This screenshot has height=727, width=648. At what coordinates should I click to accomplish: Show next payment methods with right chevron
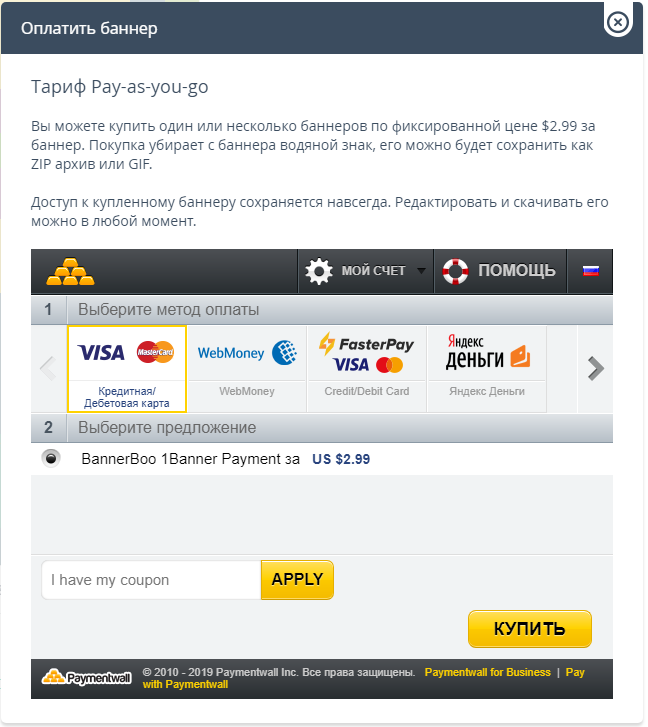(x=596, y=369)
